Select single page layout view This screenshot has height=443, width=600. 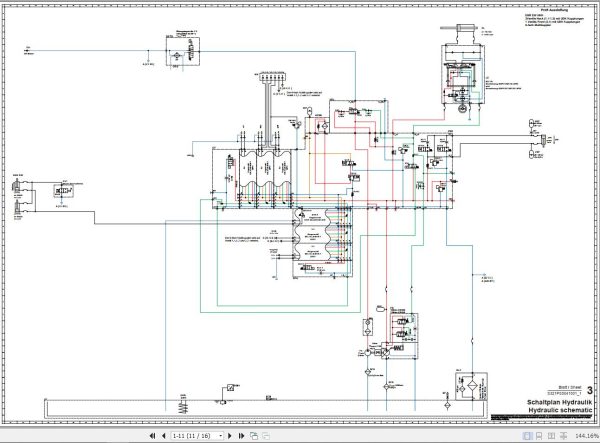(x=527, y=436)
